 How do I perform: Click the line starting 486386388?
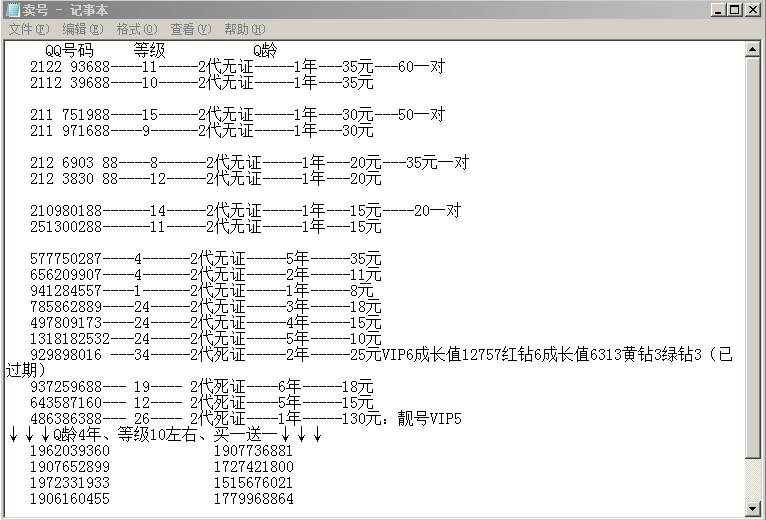pyautogui.click(x=246, y=419)
